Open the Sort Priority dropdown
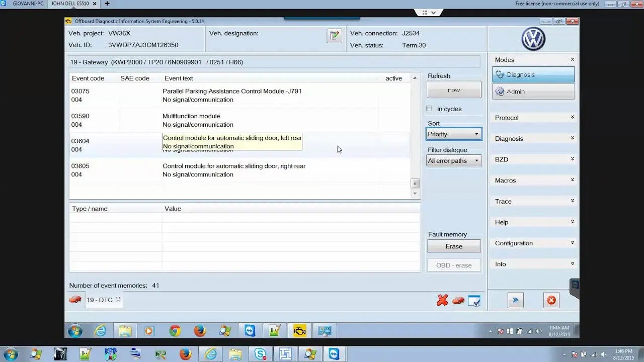The image size is (644, 362). click(x=453, y=134)
